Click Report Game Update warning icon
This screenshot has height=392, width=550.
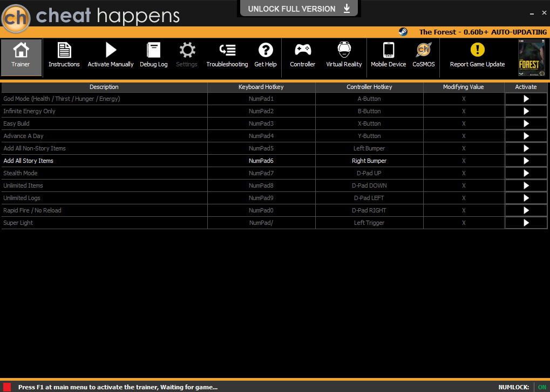pyautogui.click(x=477, y=50)
